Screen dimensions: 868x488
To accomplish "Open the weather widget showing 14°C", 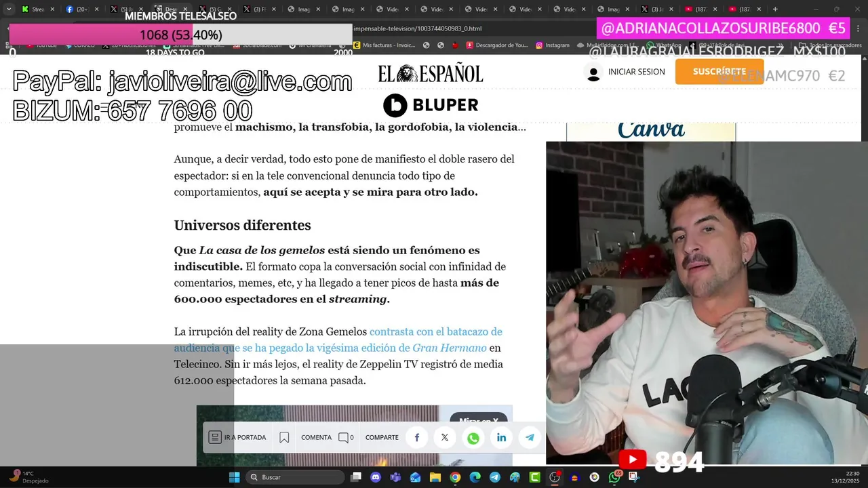I will (x=27, y=477).
